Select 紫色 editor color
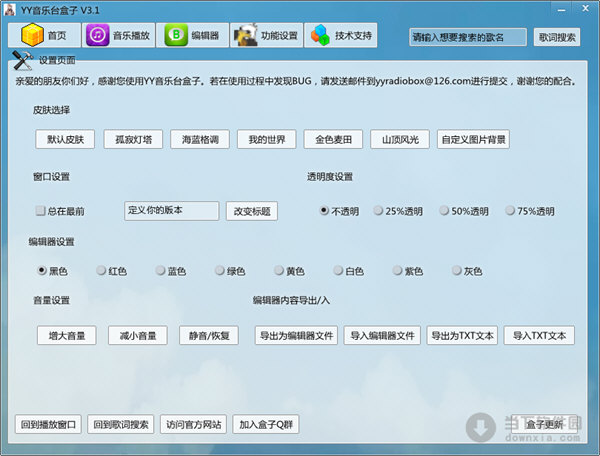 [408, 271]
